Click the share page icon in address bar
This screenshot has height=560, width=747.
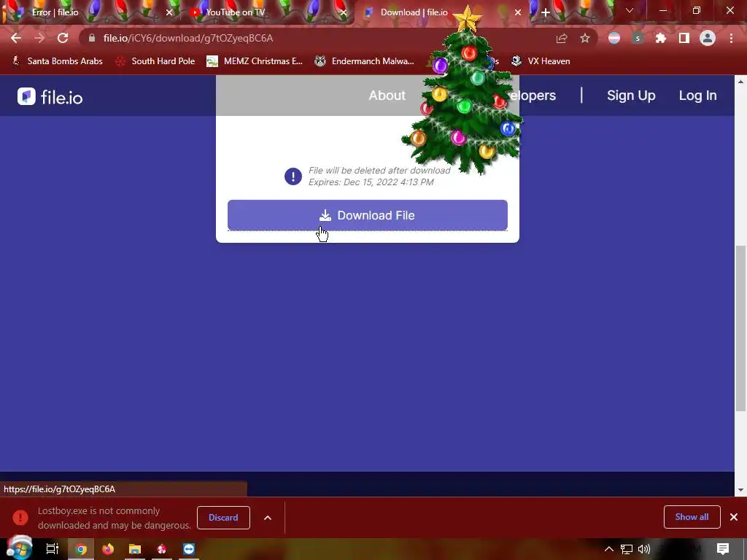[x=562, y=39]
